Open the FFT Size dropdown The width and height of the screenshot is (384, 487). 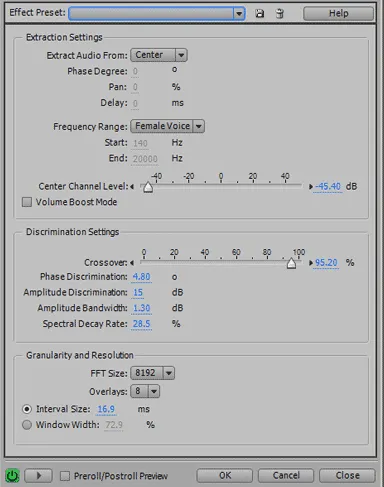coord(153,373)
